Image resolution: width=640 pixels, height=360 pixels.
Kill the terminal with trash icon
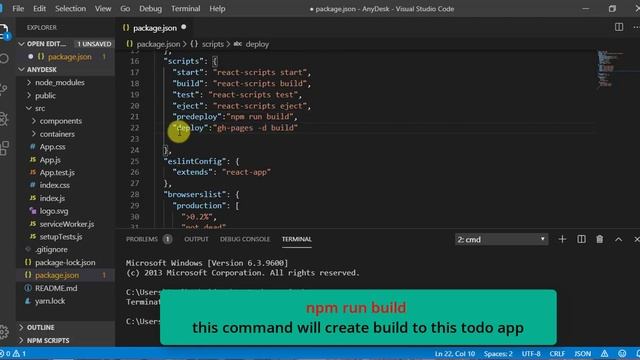coord(599,239)
